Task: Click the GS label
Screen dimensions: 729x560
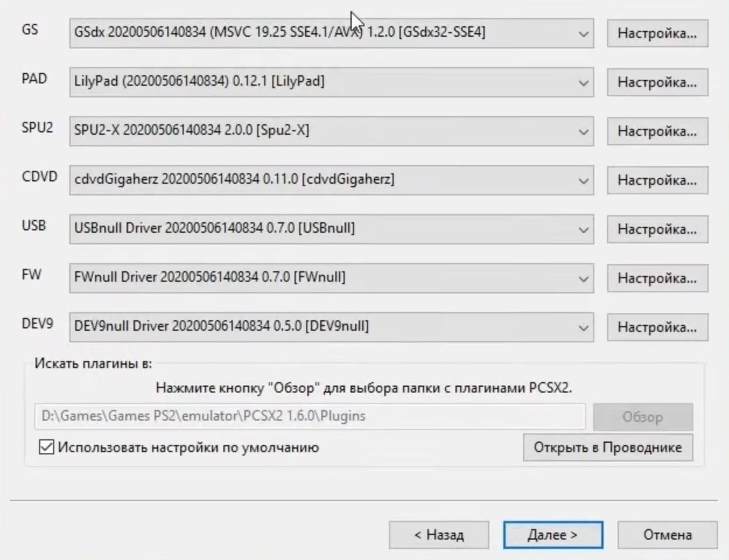Action: click(x=30, y=29)
